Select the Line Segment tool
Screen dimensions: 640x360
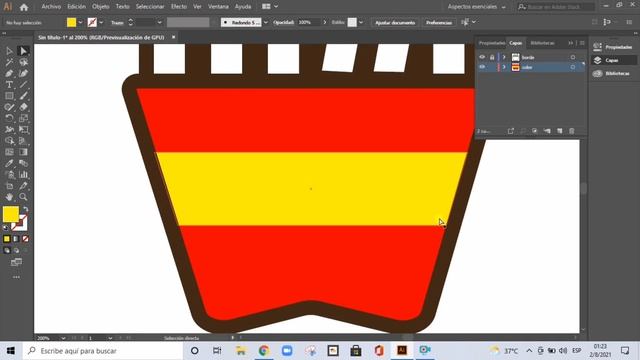[x=23, y=85]
